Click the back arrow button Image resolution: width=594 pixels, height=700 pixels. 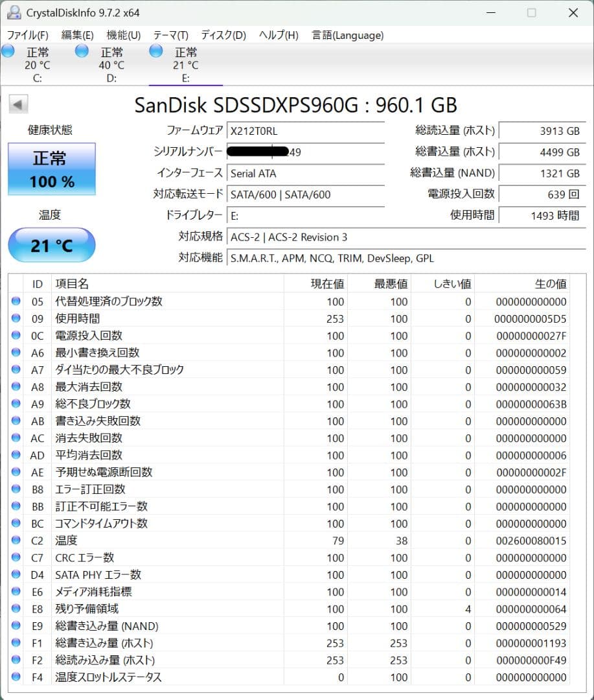click(17, 104)
